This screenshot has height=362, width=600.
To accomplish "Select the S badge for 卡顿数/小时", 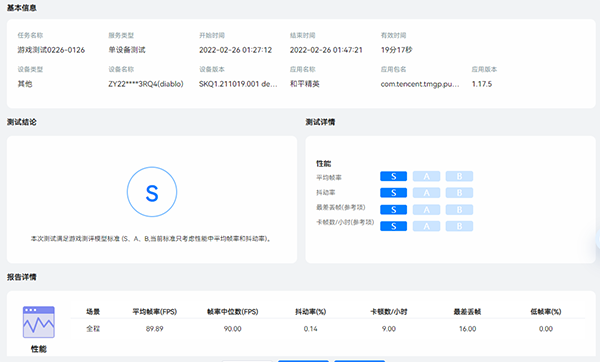I will click(393, 226).
